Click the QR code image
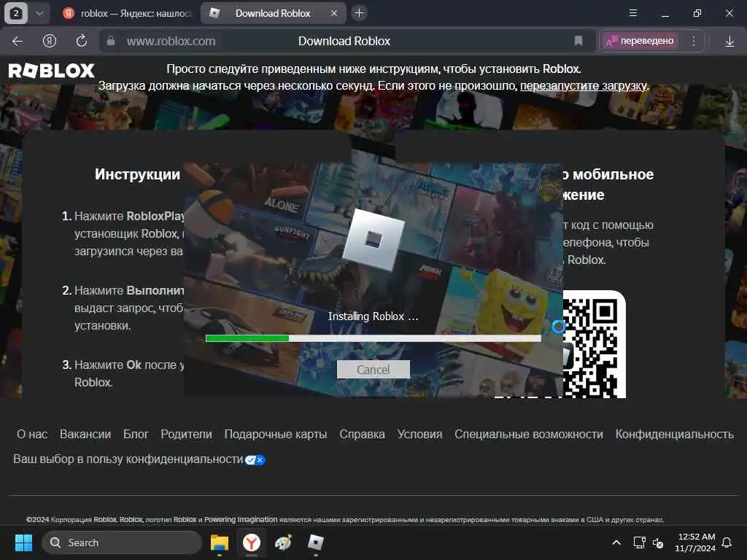The image size is (747, 560). (594, 344)
